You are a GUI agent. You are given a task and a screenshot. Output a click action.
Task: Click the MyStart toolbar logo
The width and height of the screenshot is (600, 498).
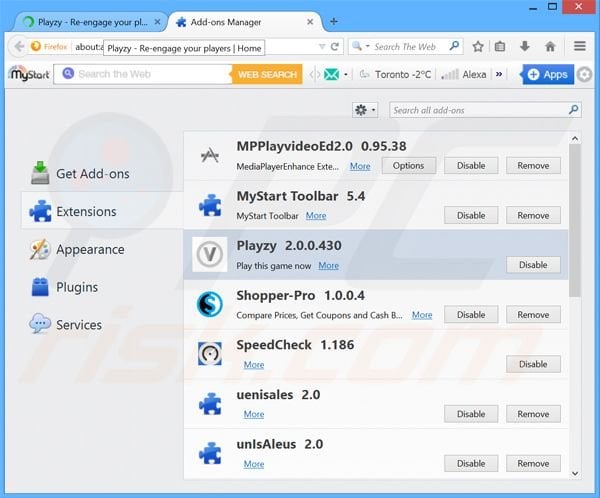(29, 74)
